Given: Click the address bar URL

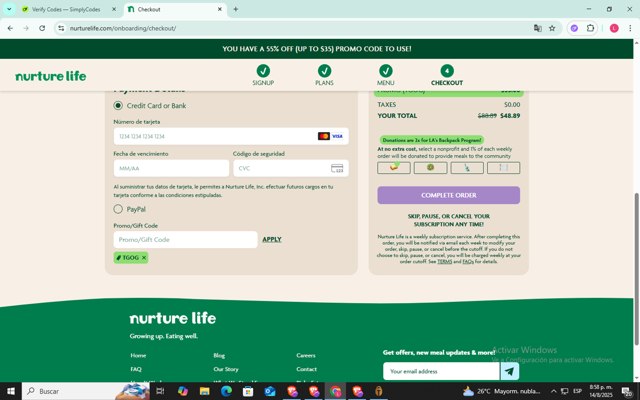Looking at the screenshot, I should tap(123, 28).
